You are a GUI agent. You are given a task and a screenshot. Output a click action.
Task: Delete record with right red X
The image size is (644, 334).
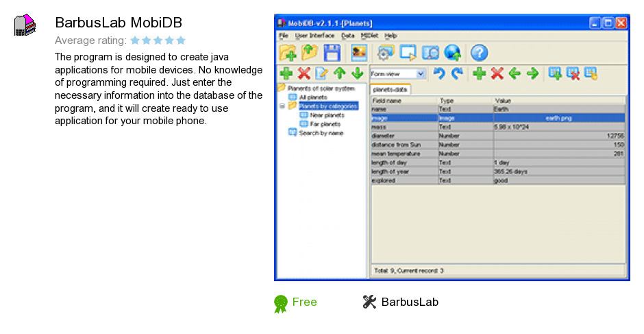pos(497,73)
